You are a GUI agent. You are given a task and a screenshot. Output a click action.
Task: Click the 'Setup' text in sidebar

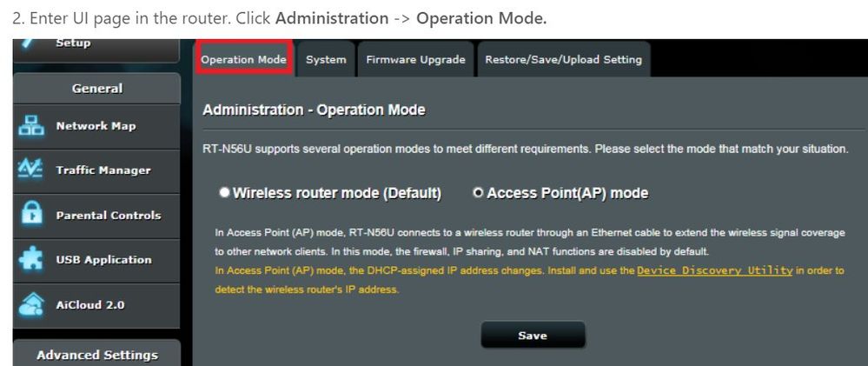(73, 43)
